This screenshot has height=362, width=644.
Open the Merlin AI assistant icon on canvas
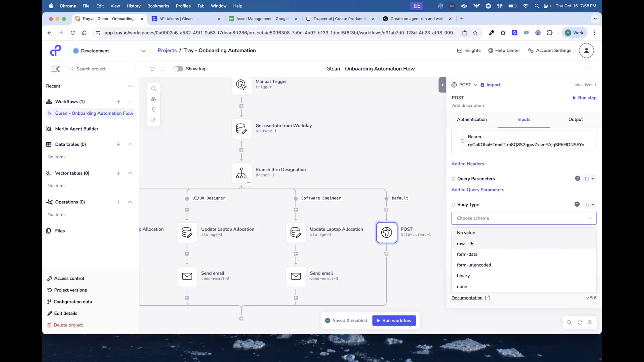point(153,120)
